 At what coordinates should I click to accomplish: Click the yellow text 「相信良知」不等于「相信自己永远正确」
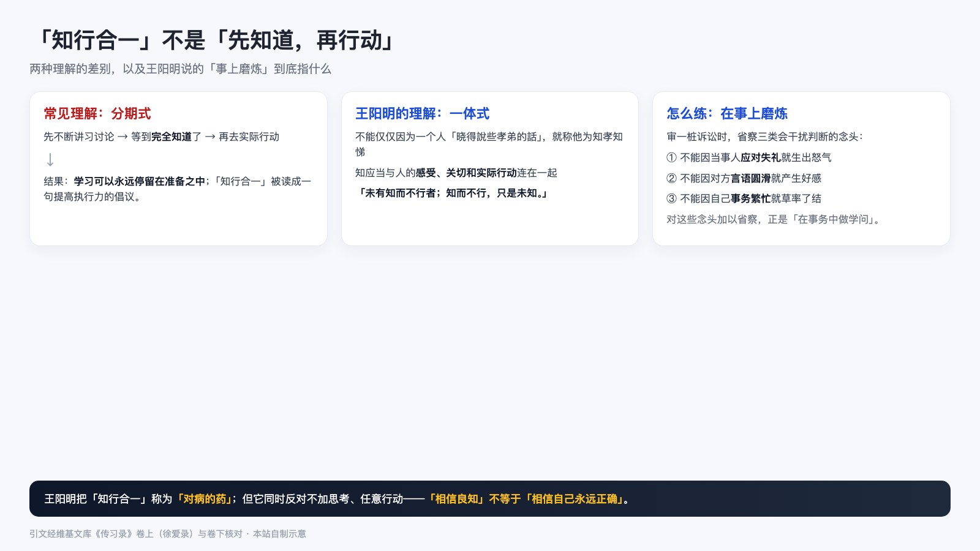point(524,499)
